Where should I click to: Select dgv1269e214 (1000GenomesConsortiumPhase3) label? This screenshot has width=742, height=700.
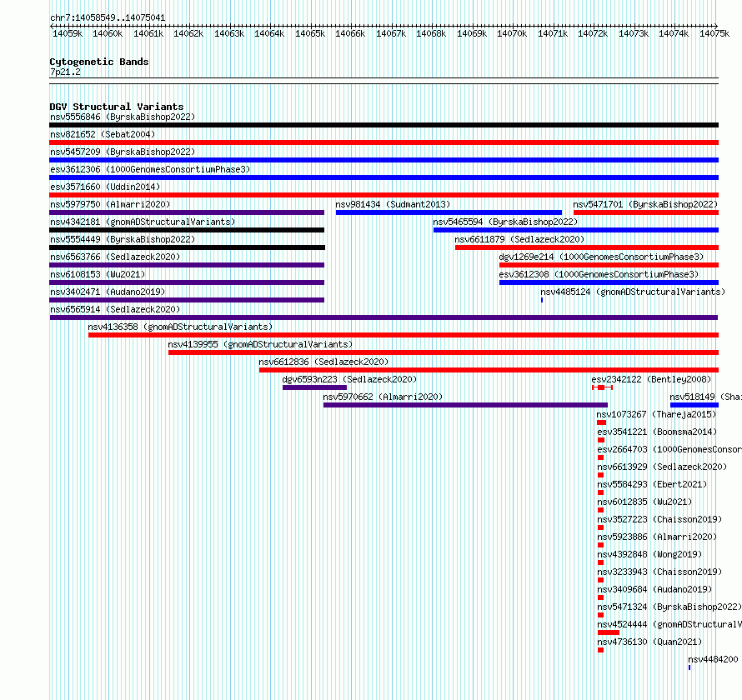click(601, 257)
